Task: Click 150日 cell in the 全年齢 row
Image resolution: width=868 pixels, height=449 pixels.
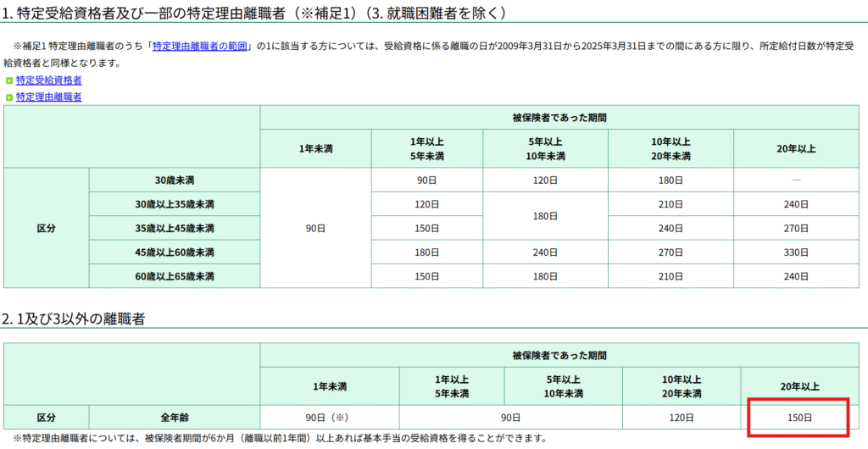Action: coord(800,417)
